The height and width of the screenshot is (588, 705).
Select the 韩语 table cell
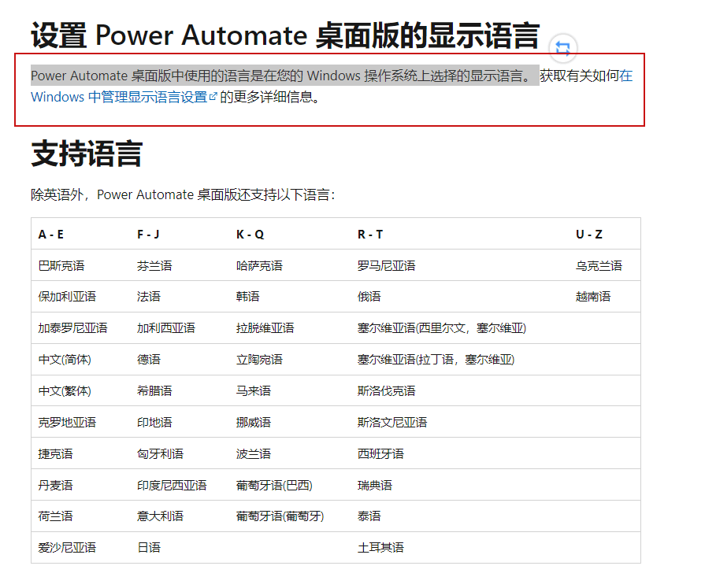point(248,297)
